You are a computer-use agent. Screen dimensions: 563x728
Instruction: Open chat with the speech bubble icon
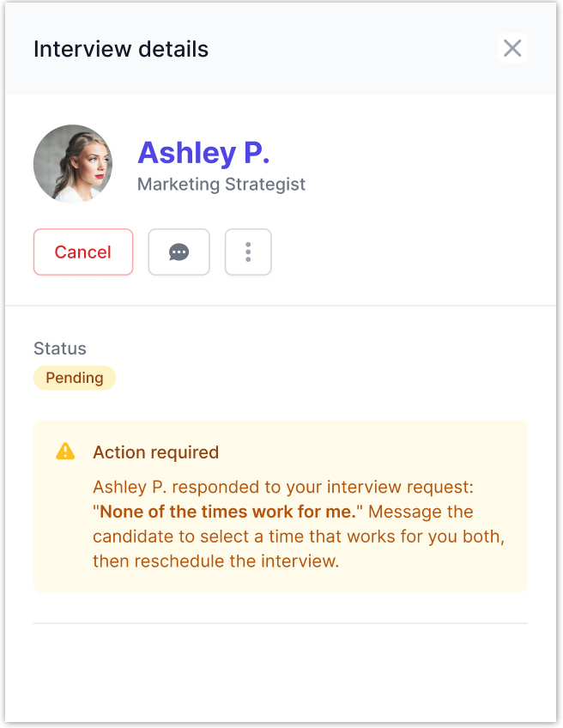(179, 252)
